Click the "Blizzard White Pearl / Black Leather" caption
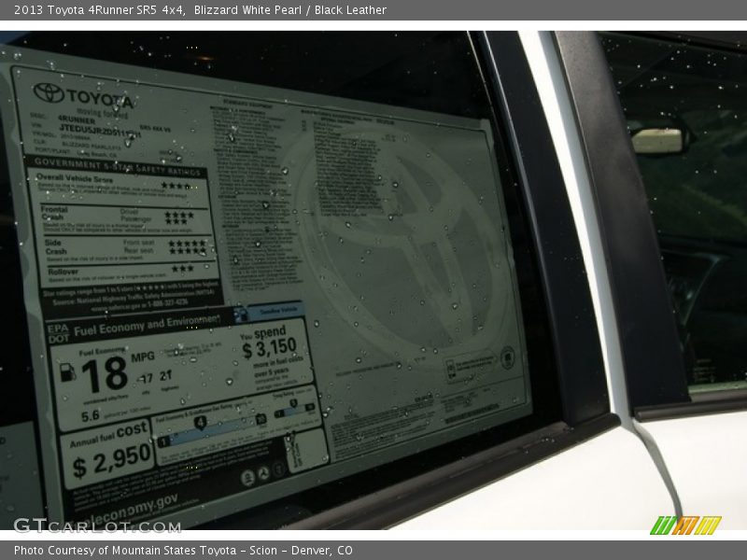 pyautogui.click(x=290, y=10)
